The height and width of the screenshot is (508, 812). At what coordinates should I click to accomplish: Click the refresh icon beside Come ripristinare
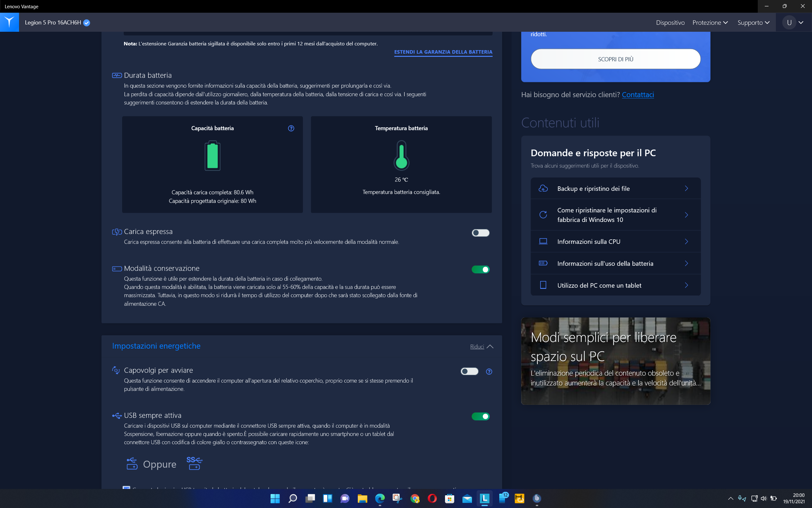[543, 215]
